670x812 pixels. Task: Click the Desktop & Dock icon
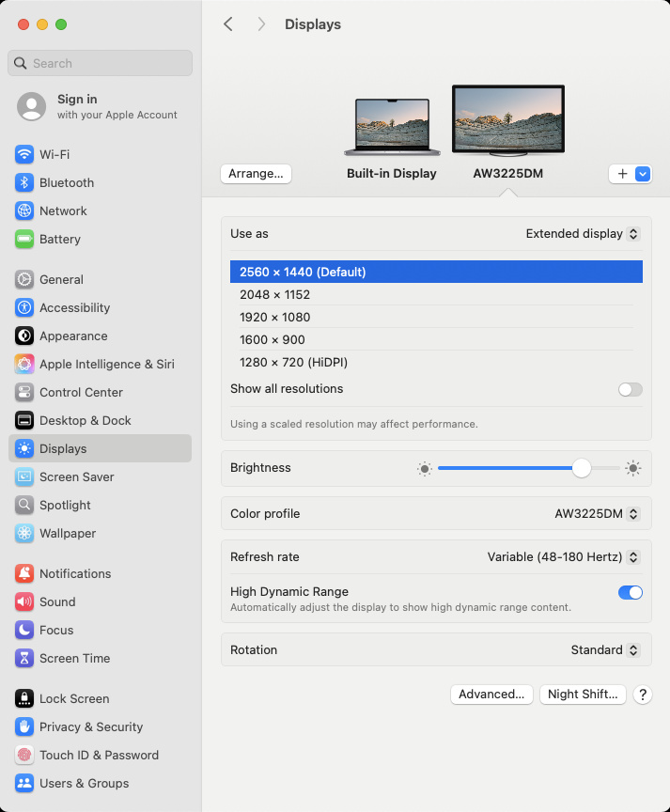24,420
